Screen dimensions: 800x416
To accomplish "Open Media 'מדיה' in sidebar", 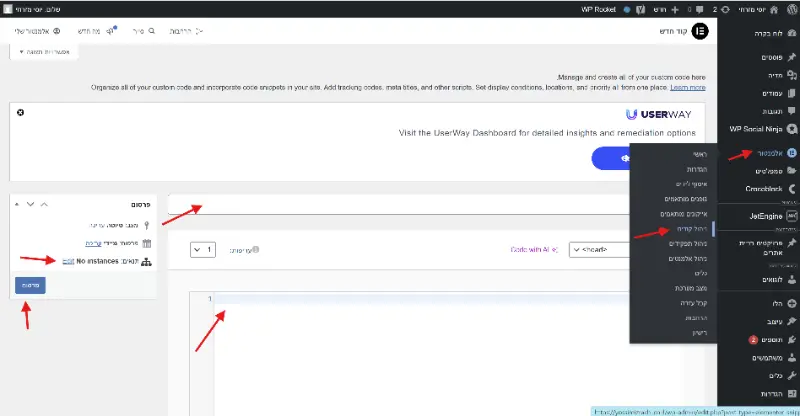I will coord(774,75).
